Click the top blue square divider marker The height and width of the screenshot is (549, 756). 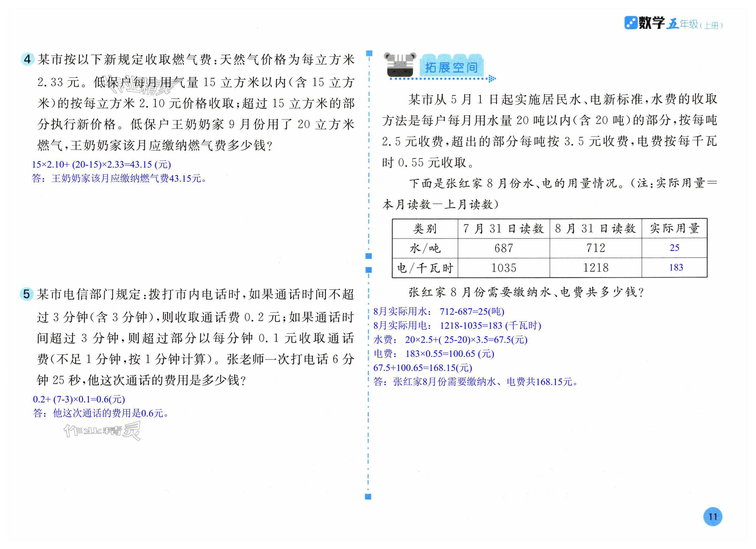[x=369, y=53]
